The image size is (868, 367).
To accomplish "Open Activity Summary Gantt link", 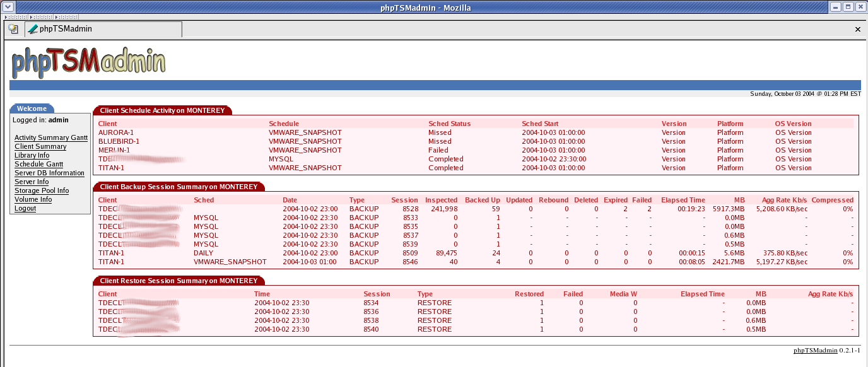I will (x=51, y=137).
